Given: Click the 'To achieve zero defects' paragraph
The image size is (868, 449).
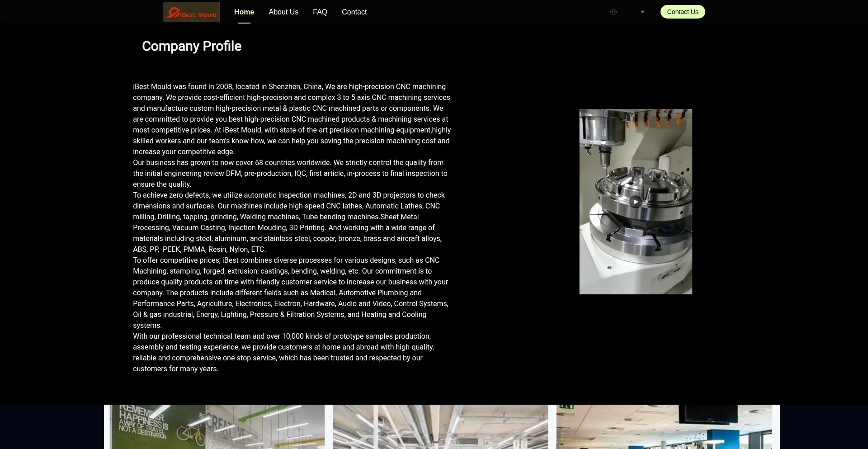Looking at the screenshot, I should (x=288, y=222).
